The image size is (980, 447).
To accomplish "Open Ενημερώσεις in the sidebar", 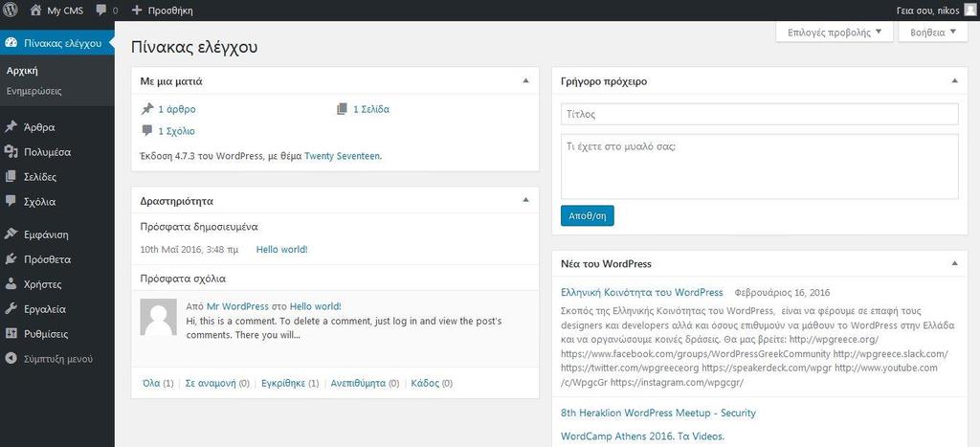I will [x=33, y=91].
